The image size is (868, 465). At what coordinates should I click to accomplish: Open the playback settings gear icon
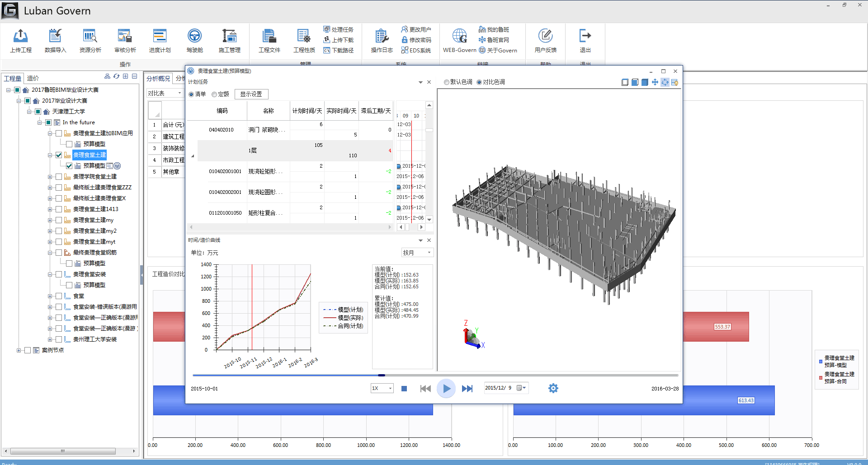(x=553, y=388)
